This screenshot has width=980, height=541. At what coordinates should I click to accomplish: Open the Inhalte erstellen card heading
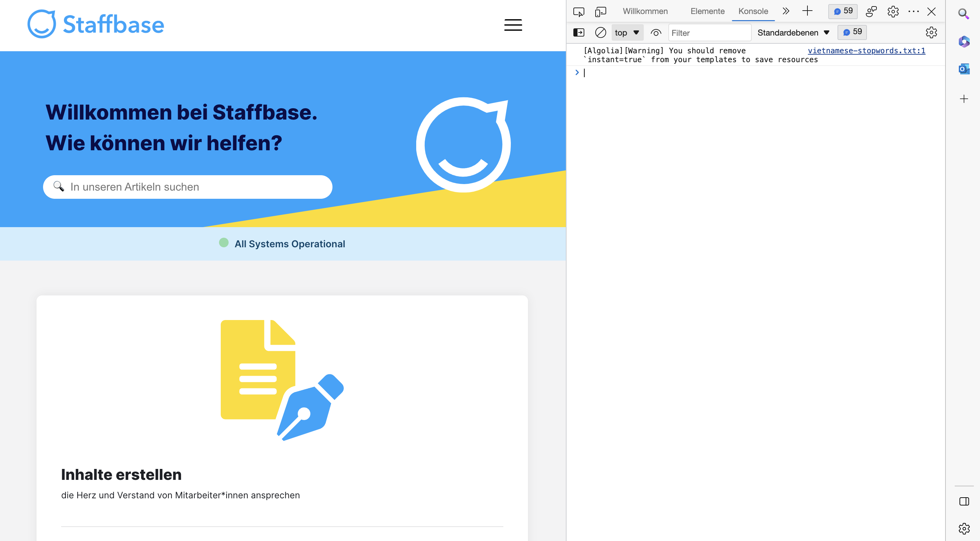(x=121, y=474)
